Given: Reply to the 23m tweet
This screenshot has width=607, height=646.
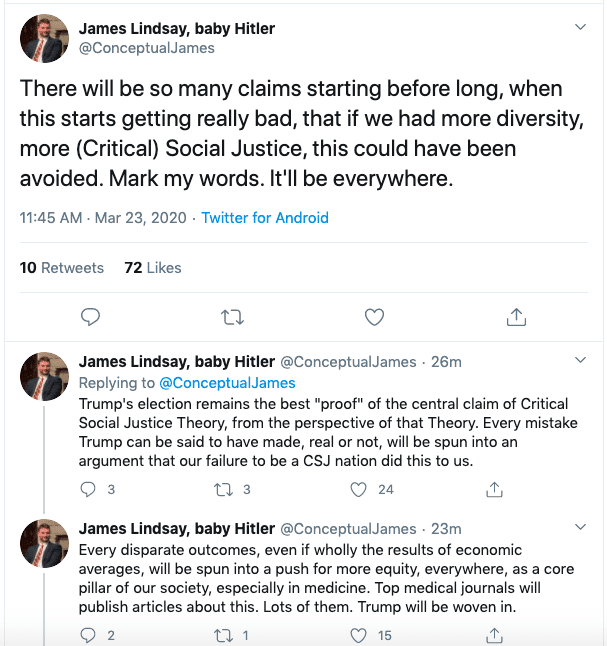Looking at the screenshot, I should pyautogui.click(x=88, y=635).
